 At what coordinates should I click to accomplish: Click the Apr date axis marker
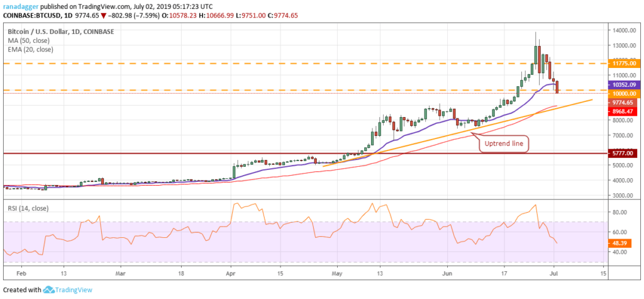pyautogui.click(x=231, y=273)
